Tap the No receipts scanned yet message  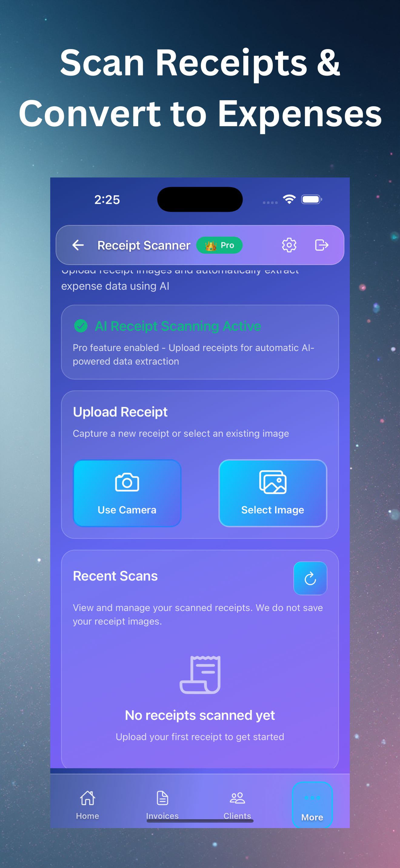pos(200,715)
